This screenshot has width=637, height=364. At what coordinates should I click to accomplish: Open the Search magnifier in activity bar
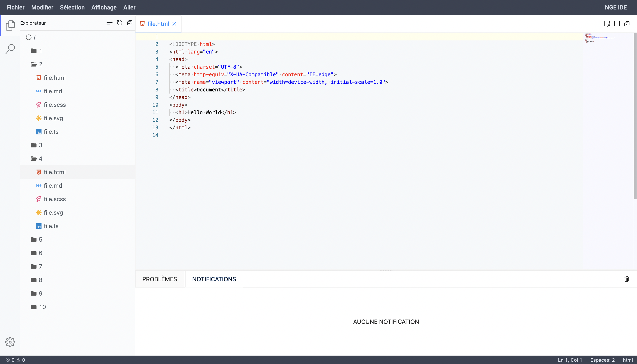pos(10,49)
